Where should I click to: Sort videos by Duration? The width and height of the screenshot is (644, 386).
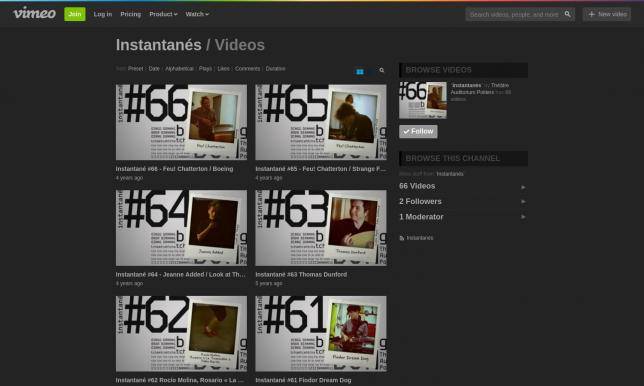(275, 69)
